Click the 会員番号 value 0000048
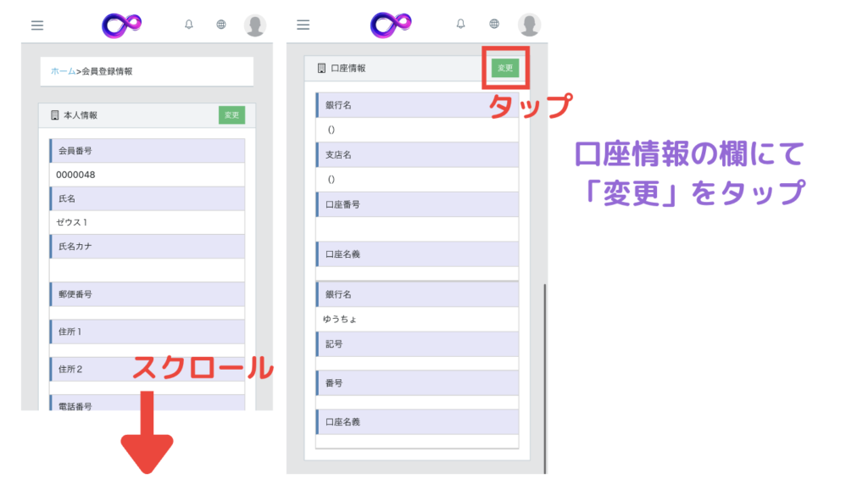The width and height of the screenshot is (868, 485). tap(75, 175)
